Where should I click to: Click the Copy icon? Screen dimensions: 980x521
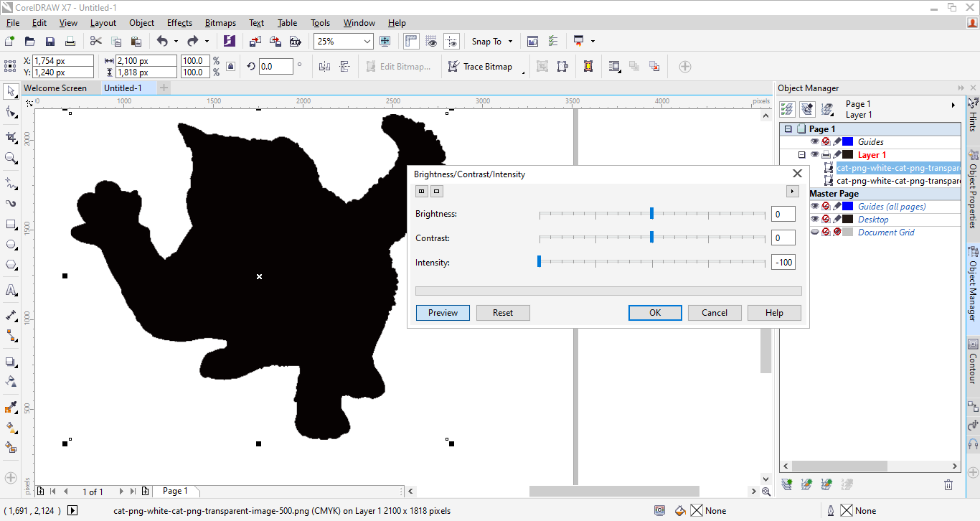click(x=116, y=41)
